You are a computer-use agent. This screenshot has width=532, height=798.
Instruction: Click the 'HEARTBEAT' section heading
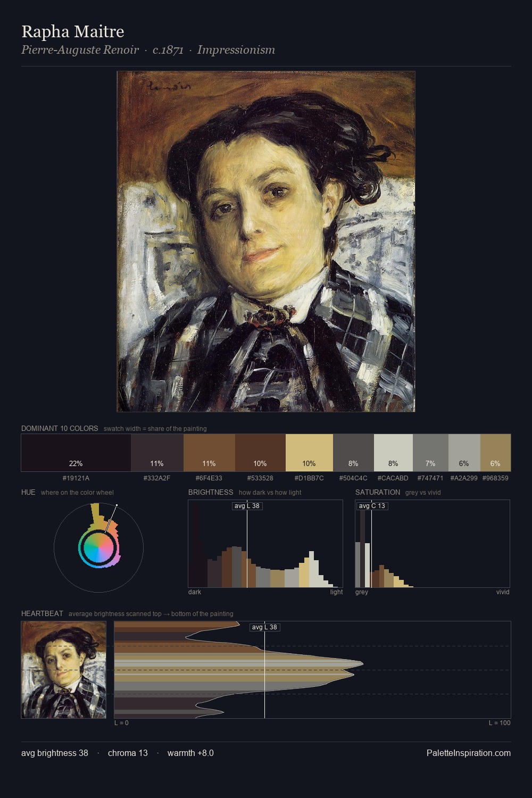coord(42,613)
